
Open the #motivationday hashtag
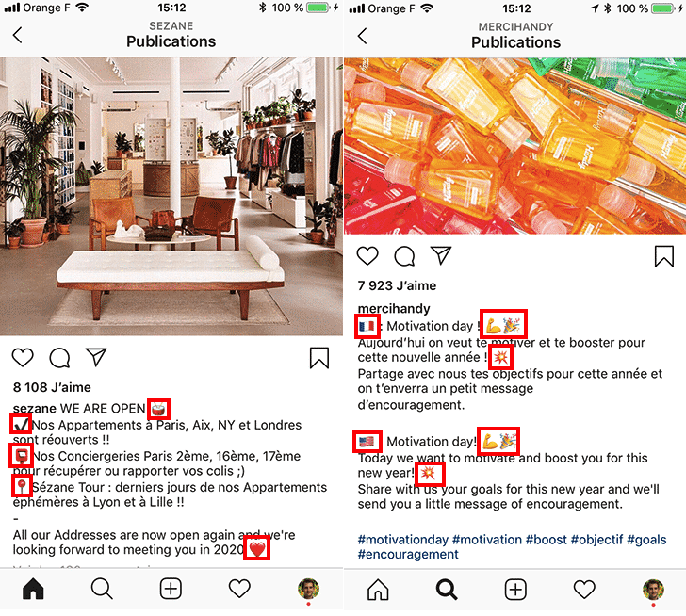[403, 540]
